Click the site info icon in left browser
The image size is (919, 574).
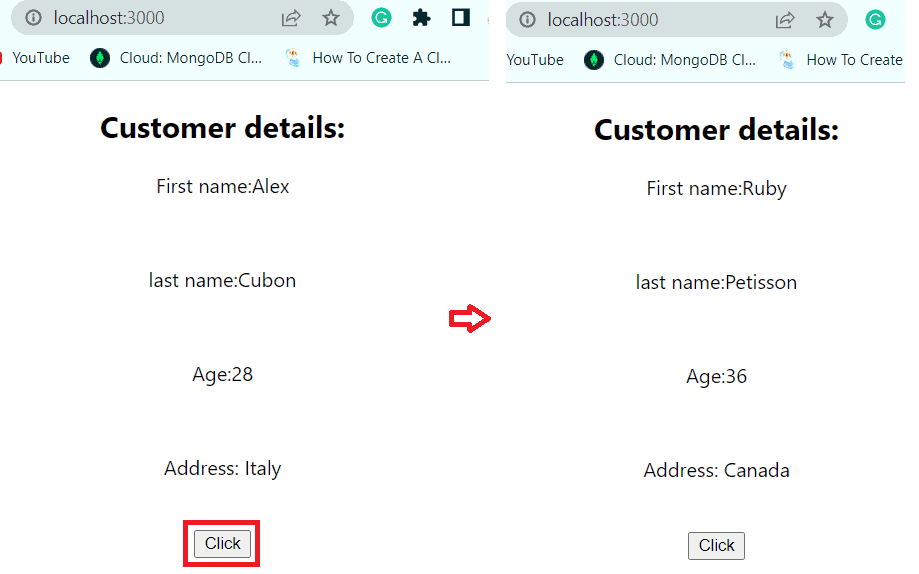(33, 18)
